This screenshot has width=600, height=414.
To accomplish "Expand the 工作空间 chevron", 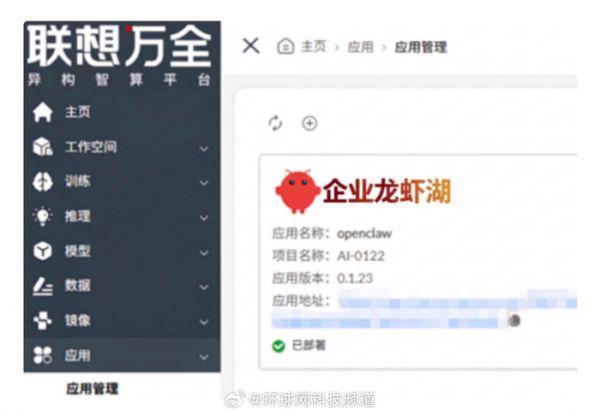I will (204, 148).
